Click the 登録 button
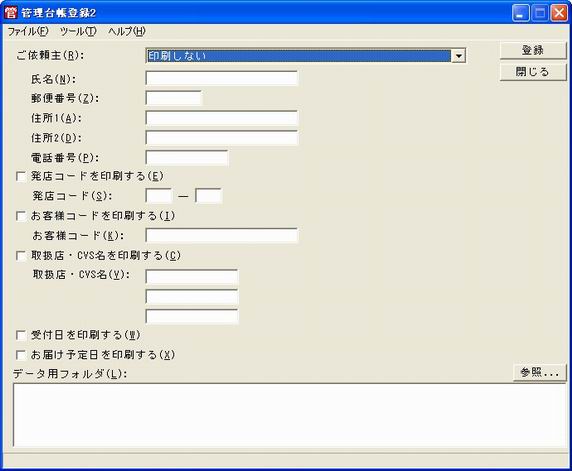Viewport: 572px width, 471px height. [533, 50]
